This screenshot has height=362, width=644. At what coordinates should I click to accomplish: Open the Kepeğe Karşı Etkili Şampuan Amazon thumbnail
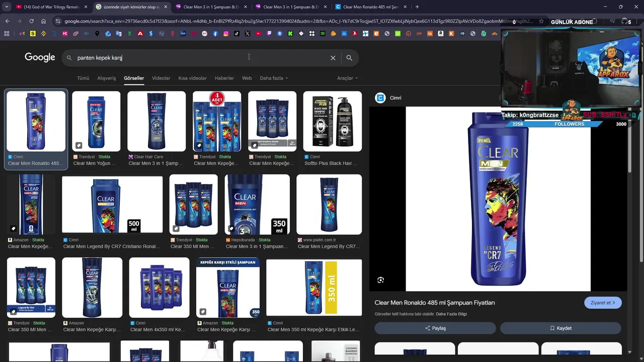tap(228, 288)
